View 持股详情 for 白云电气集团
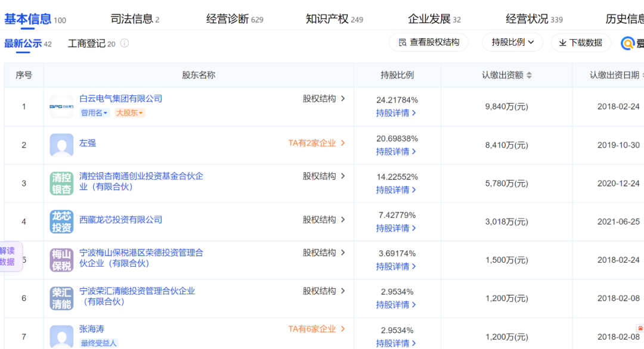This screenshot has width=644, height=349. pos(396,113)
